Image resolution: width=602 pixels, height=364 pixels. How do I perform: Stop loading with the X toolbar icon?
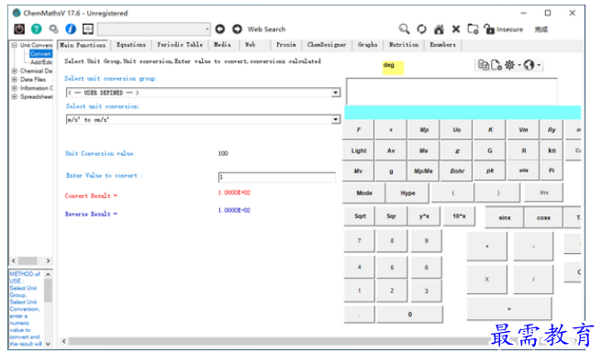pos(456,29)
